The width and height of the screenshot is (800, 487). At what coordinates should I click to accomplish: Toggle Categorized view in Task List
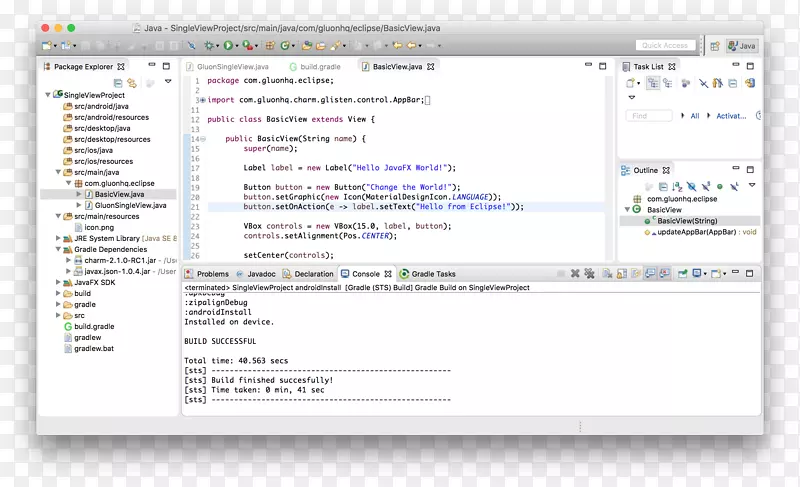[x=653, y=83]
